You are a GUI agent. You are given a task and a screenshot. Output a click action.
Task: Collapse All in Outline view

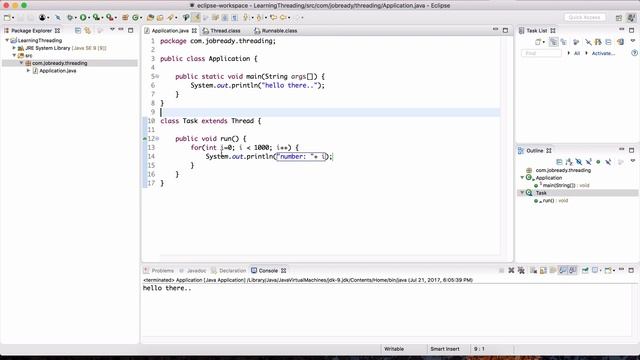point(559,162)
